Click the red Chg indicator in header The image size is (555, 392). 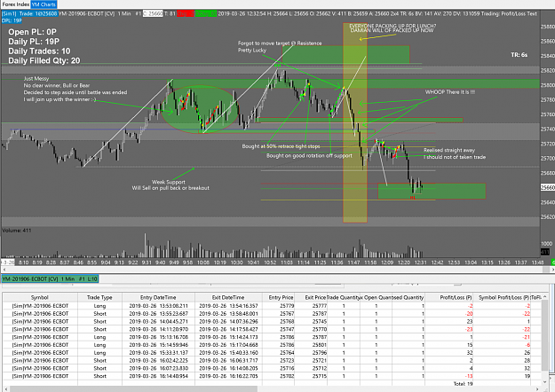click(185, 14)
